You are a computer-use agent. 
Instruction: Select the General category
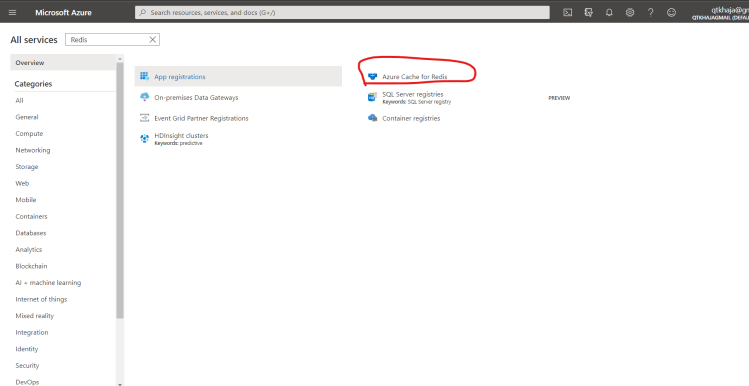(x=27, y=117)
